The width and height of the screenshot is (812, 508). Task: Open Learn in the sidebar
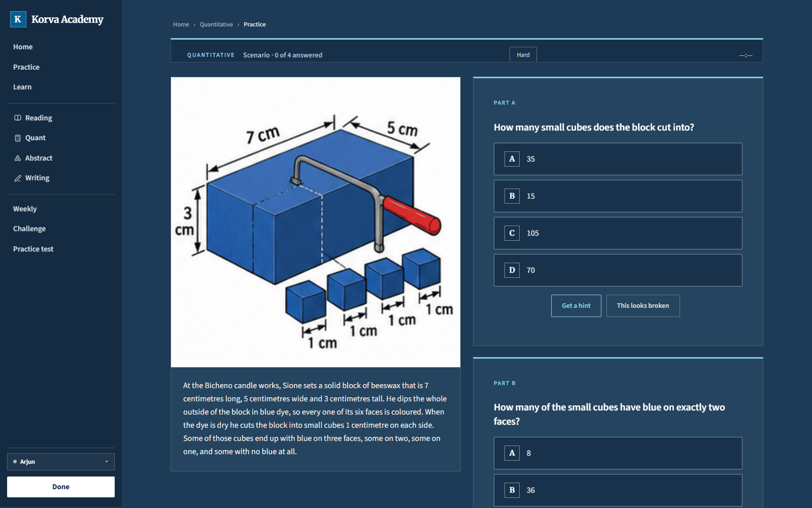[x=22, y=87]
